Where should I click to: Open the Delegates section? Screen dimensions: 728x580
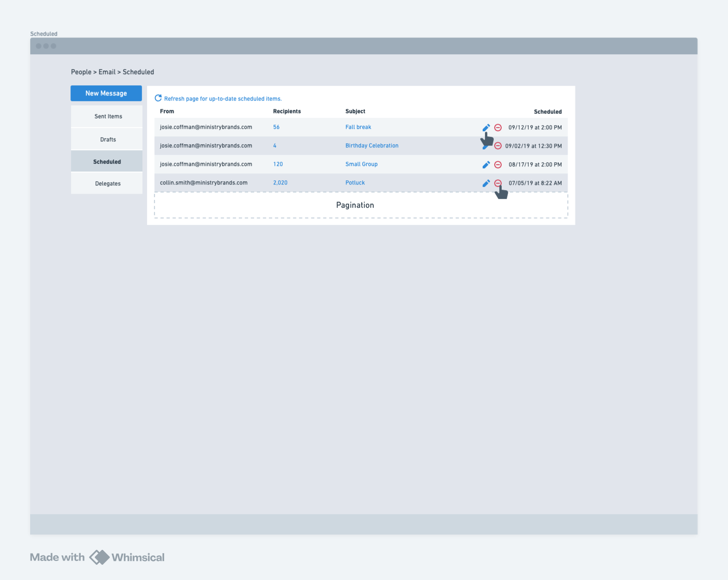(x=107, y=184)
